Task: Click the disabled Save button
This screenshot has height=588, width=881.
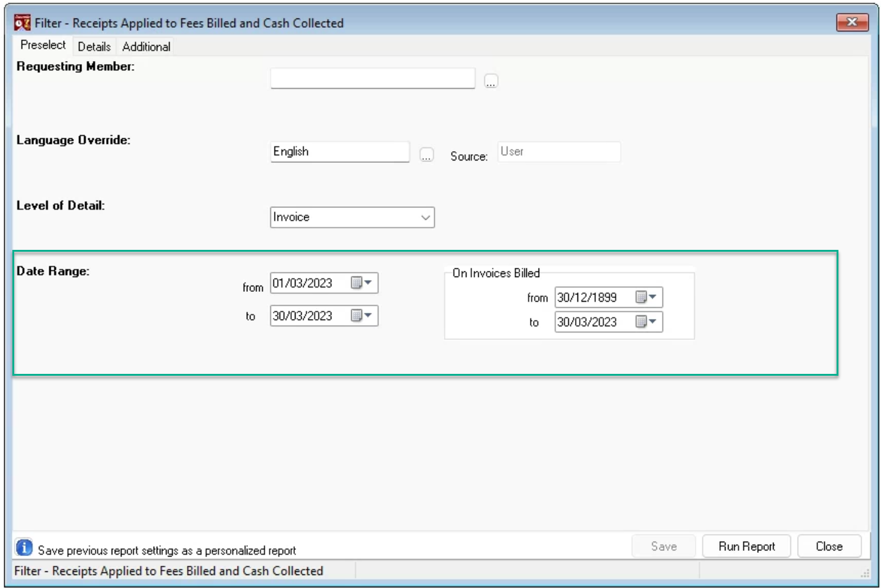Action: point(664,546)
